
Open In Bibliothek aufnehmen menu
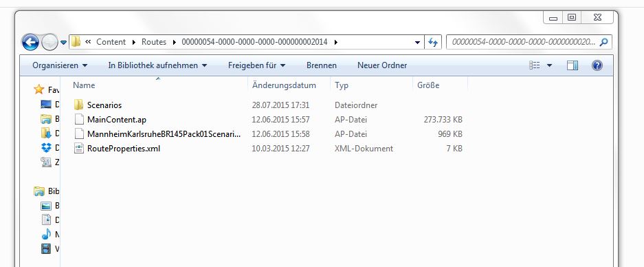157,65
